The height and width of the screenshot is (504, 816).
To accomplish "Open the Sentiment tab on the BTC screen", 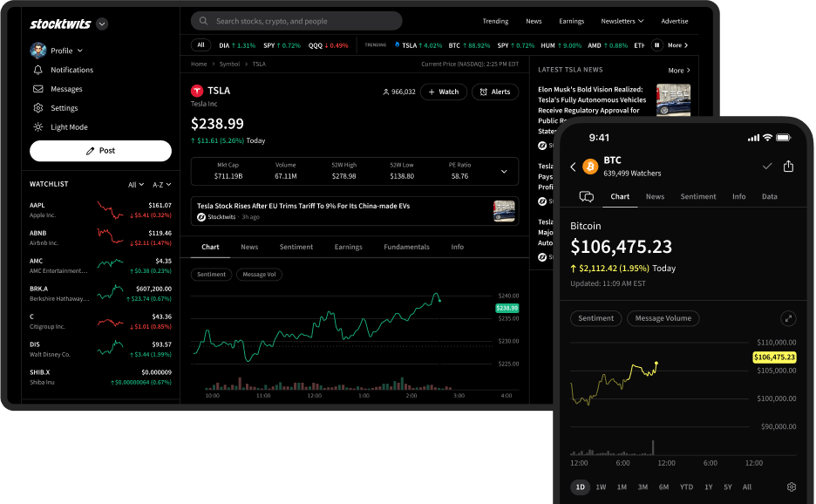I will (697, 196).
